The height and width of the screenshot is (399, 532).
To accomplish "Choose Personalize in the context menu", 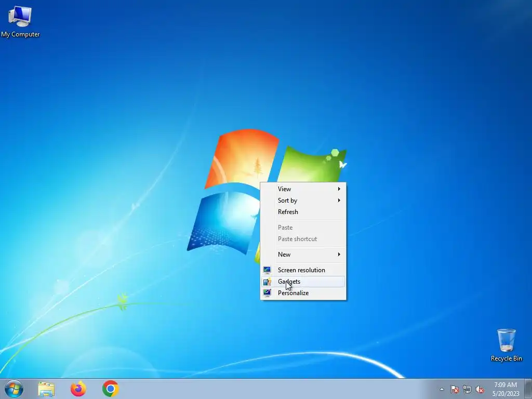I will (x=303, y=293).
